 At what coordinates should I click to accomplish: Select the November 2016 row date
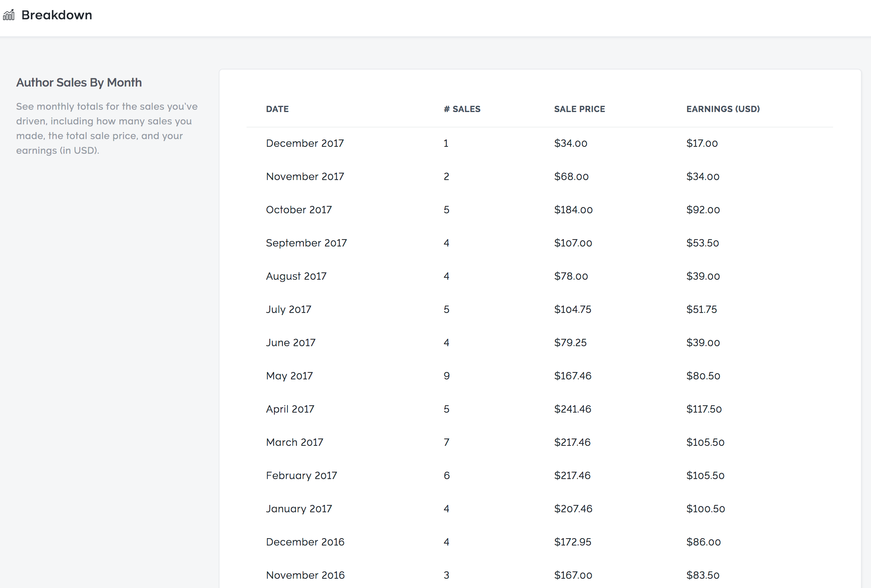click(305, 575)
